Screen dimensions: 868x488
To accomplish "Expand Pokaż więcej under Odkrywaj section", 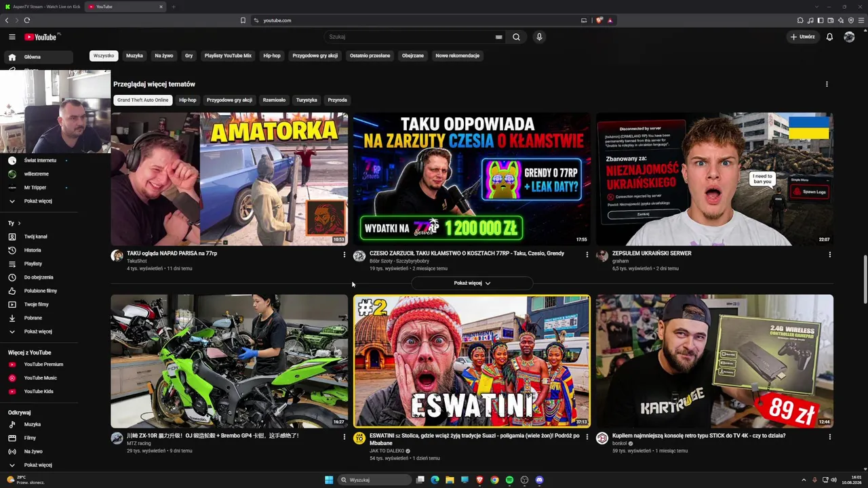I will (x=38, y=465).
